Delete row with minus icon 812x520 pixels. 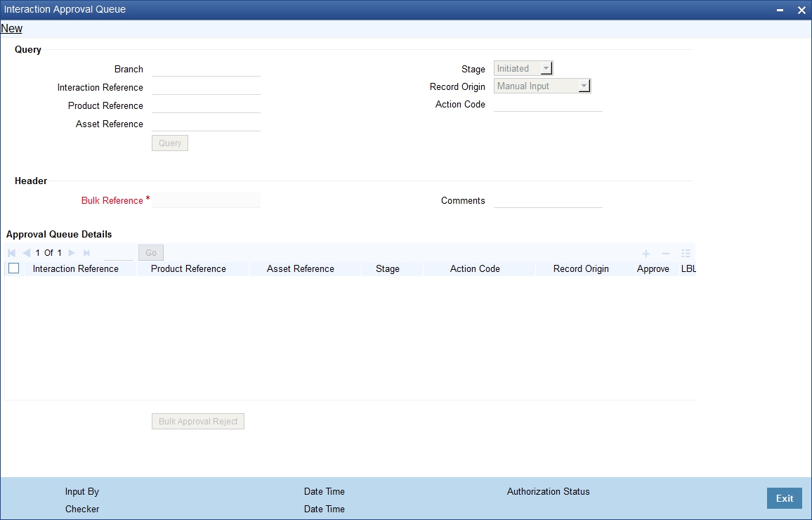[666, 253]
